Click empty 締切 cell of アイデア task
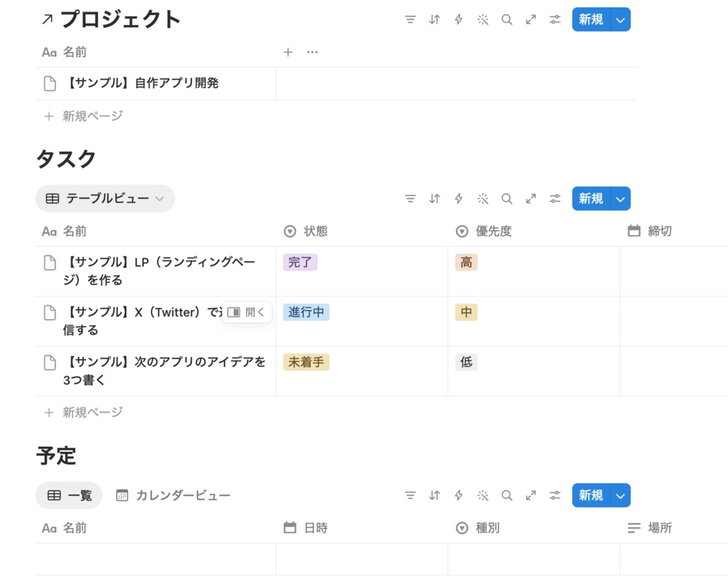 (x=674, y=371)
